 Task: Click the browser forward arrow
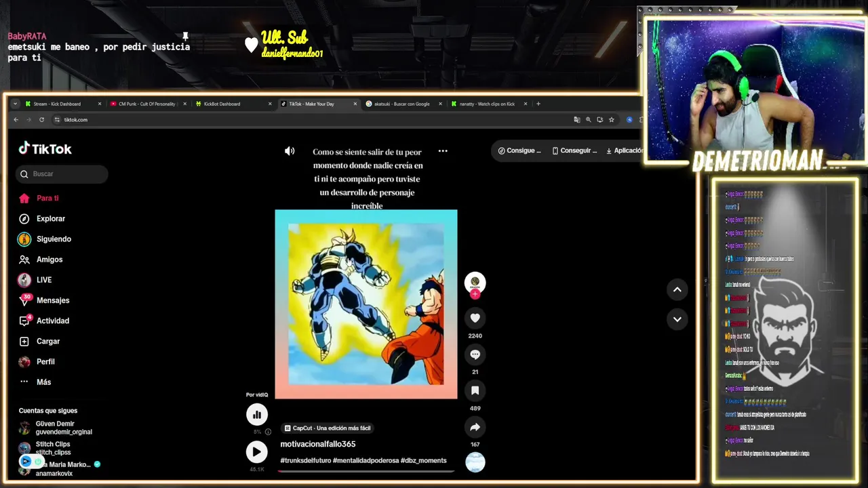28,120
